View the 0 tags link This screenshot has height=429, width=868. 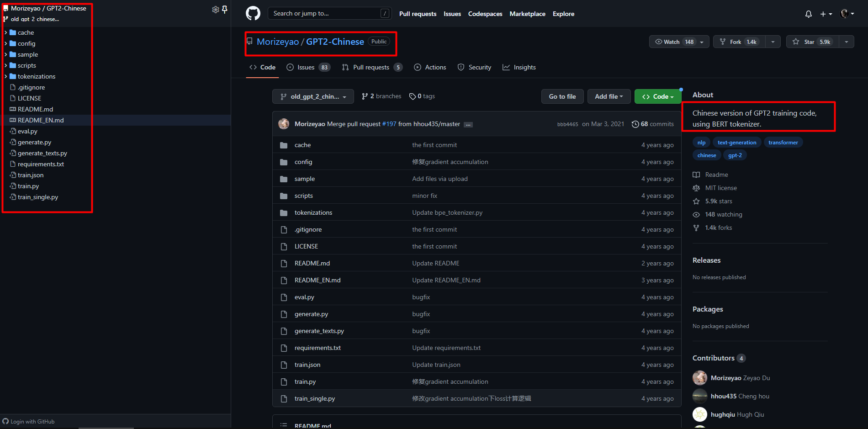point(422,96)
